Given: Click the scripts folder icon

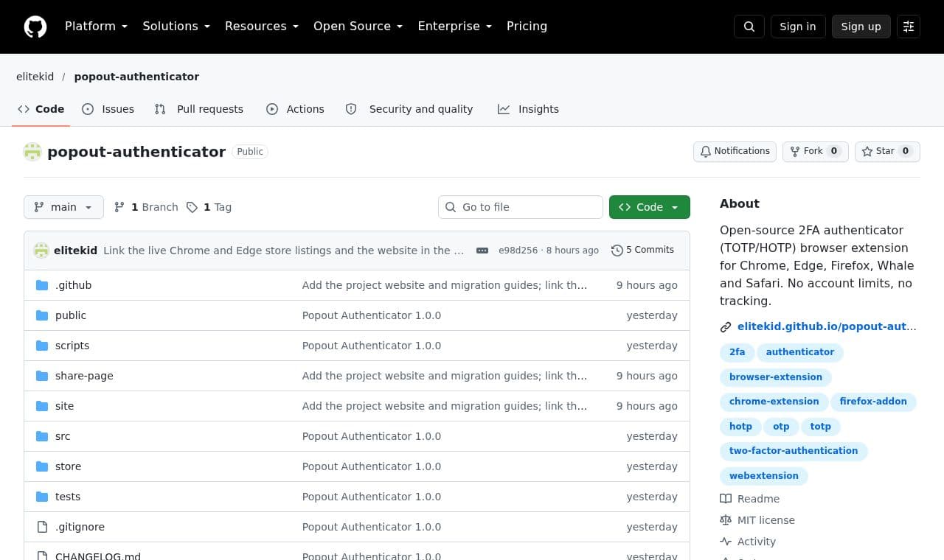Looking at the screenshot, I should pyautogui.click(x=42, y=346).
